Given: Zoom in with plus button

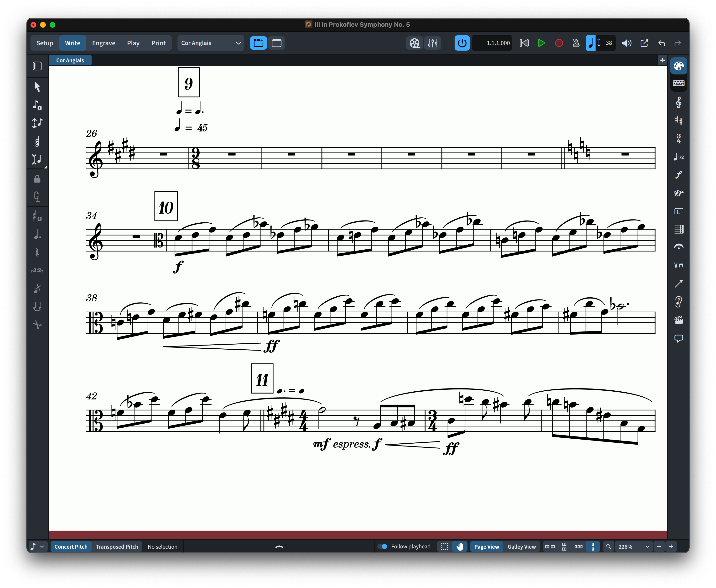Looking at the screenshot, I should click(x=671, y=546).
